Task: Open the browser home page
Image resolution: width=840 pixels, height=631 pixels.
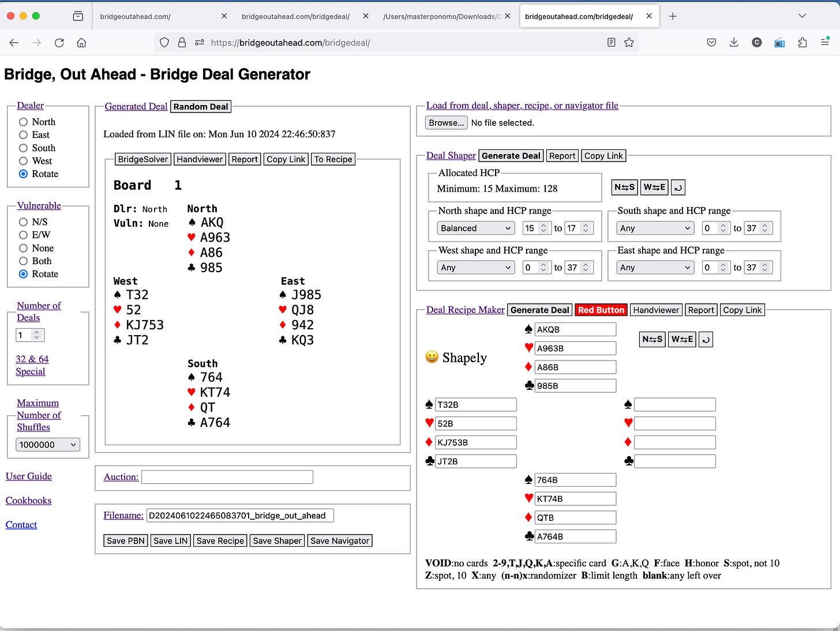Action: (x=81, y=43)
